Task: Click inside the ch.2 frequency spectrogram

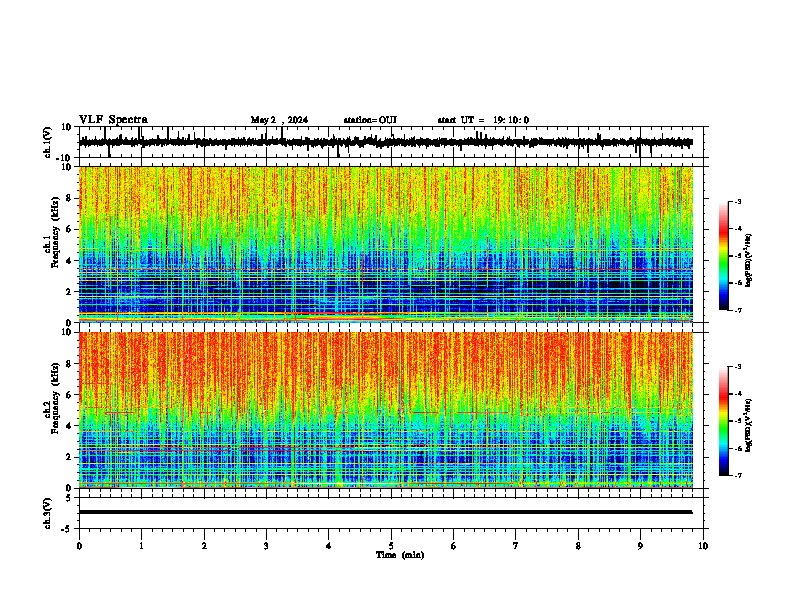Action: pyautogui.click(x=386, y=410)
